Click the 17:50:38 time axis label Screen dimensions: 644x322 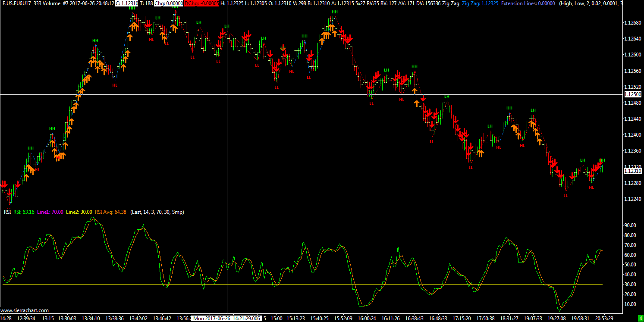(486, 318)
